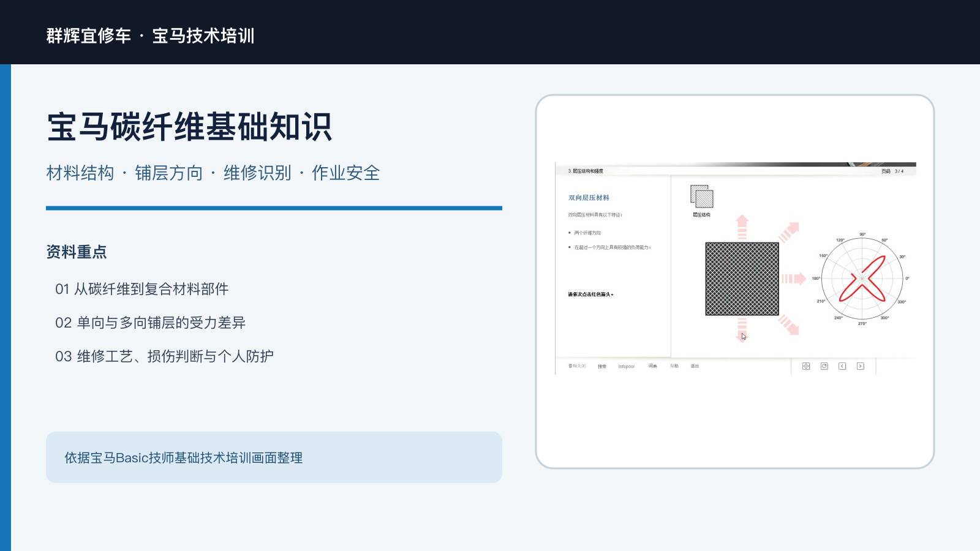Click the polar strength chart with red curve
Image resolution: width=980 pixels, height=551 pixels.
(862, 279)
